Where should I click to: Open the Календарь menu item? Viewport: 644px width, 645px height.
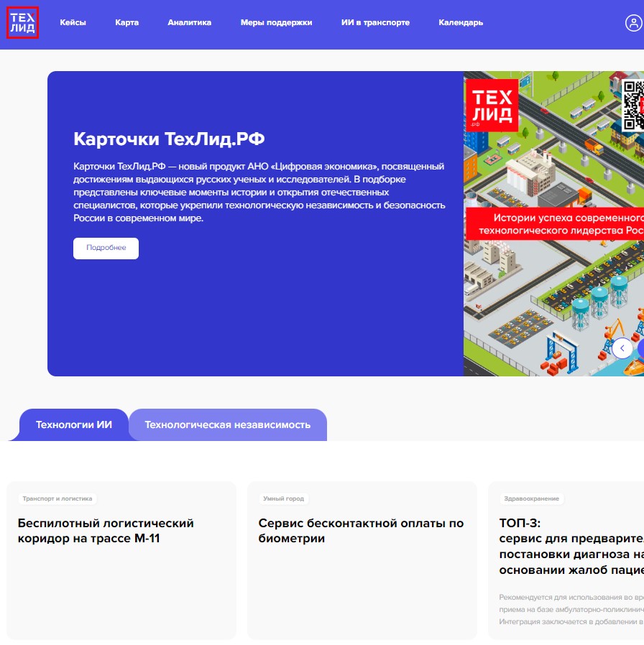pyautogui.click(x=461, y=22)
